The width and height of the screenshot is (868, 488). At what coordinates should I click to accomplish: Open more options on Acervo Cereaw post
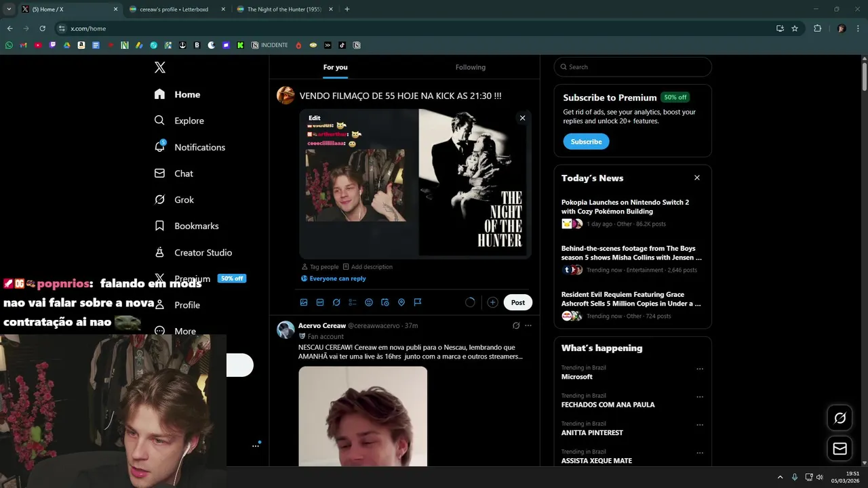528,326
